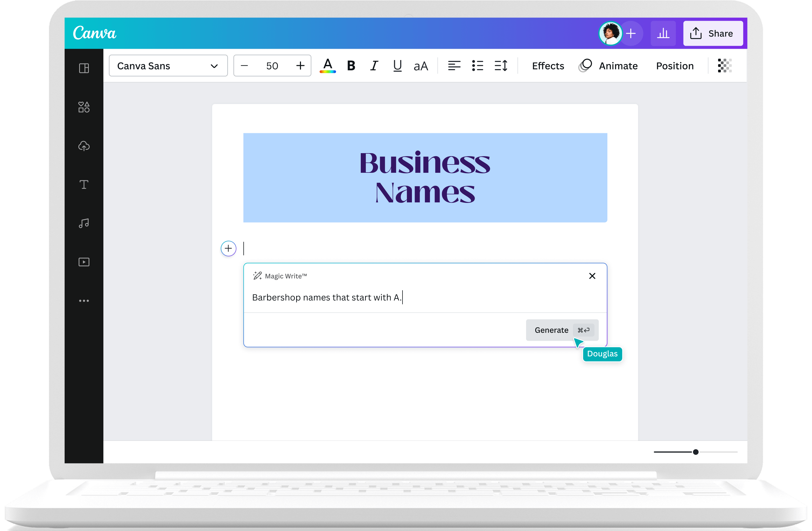Open the Elements panel in the sidebar
The width and height of the screenshot is (812, 531).
click(x=83, y=107)
